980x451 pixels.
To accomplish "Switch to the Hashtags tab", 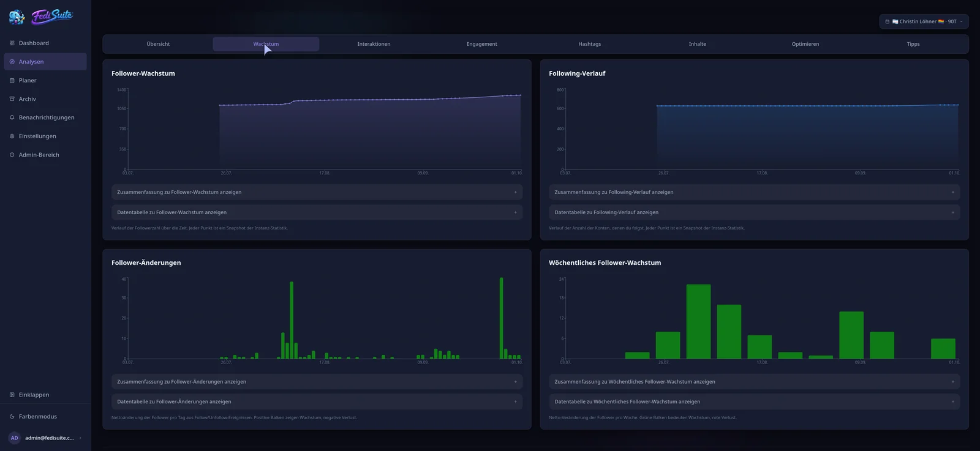I will [589, 44].
